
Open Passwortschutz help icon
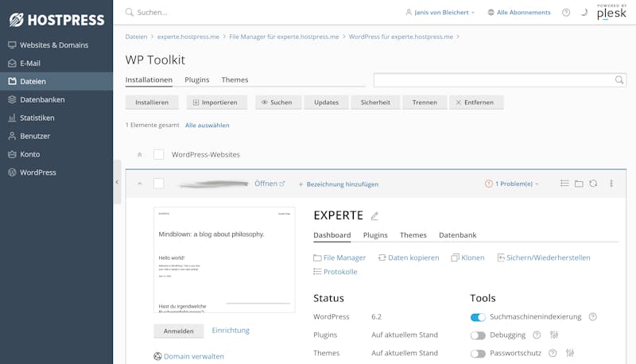pyautogui.click(x=553, y=353)
